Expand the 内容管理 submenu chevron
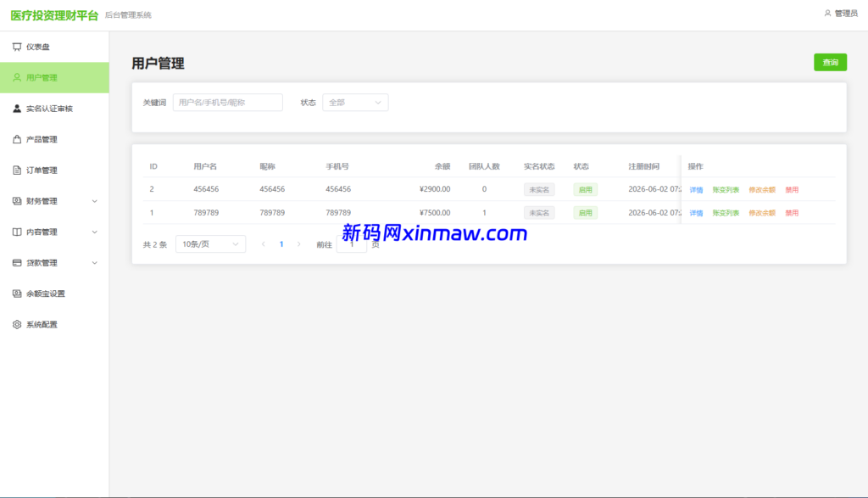868x498 pixels. [x=95, y=232]
